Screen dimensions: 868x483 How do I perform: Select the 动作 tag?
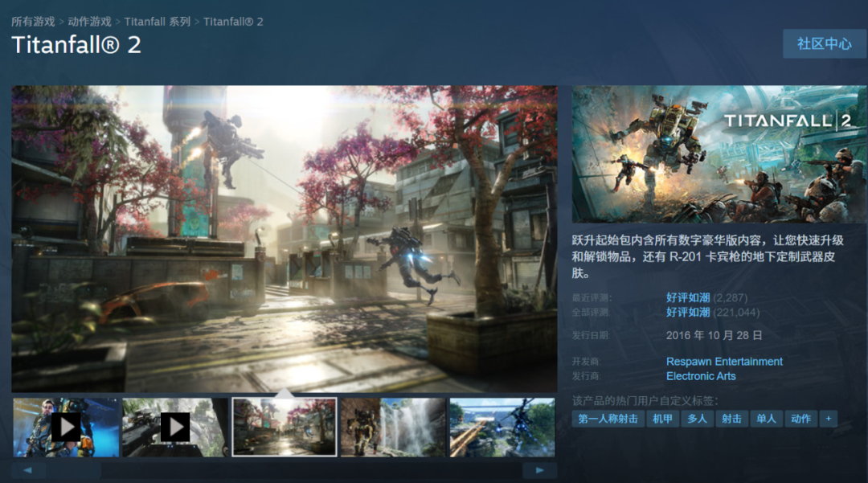tap(800, 419)
